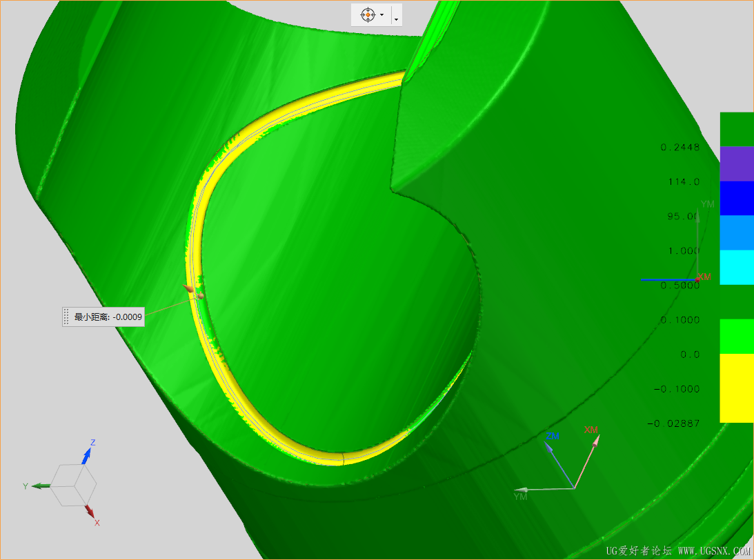Click the orange measurement arrow handle on the fillet
This screenshot has width=754, height=560.
click(188, 288)
